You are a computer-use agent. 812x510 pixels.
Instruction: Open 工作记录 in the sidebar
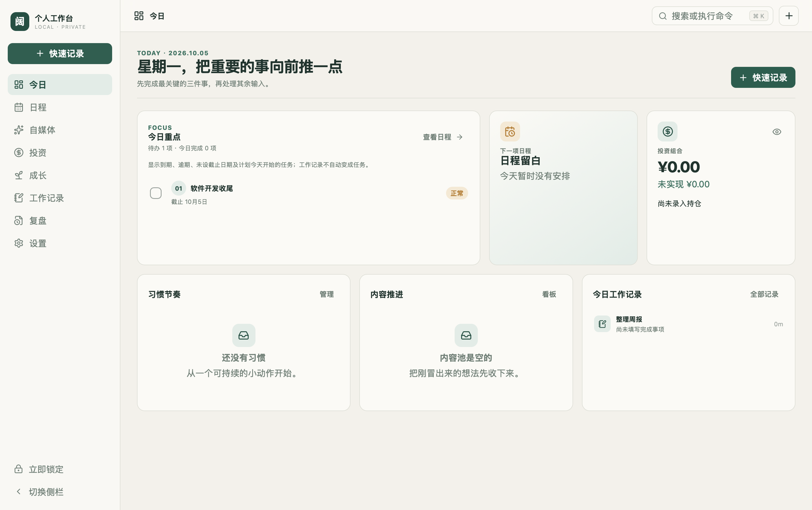coord(60,198)
